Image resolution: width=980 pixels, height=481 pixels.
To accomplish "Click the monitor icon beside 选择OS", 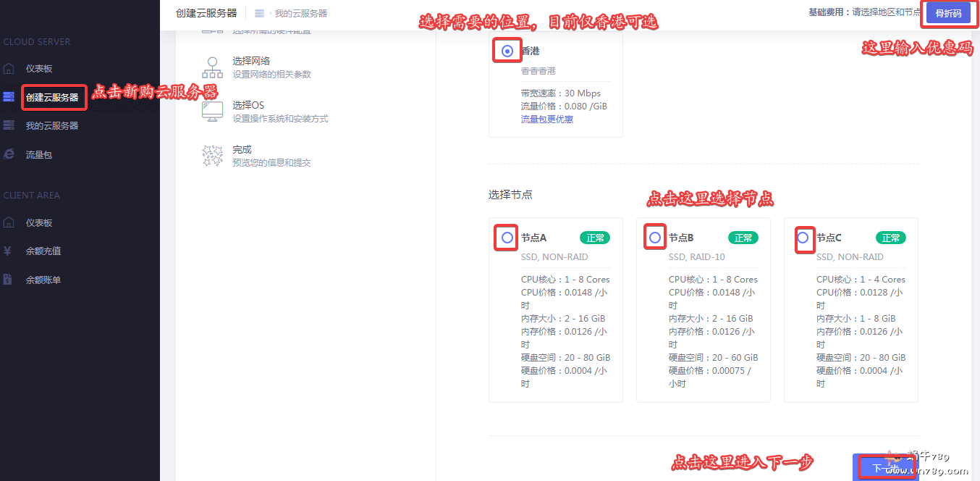I will [212, 112].
